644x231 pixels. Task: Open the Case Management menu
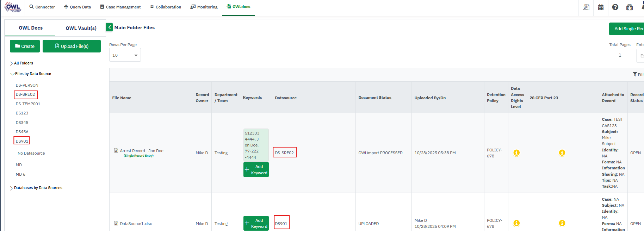[x=120, y=7]
